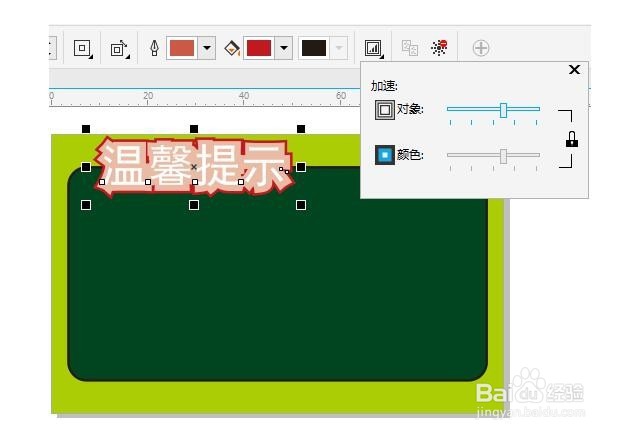Screen dimensions: 620x434
Task: Click the 颜色 label text
Action: [x=410, y=155]
